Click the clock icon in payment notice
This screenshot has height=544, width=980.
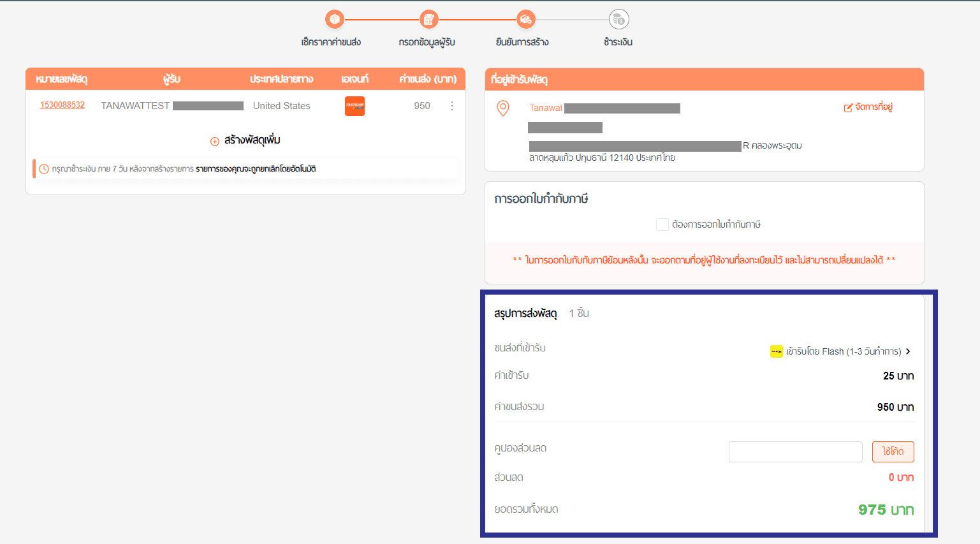tap(44, 169)
